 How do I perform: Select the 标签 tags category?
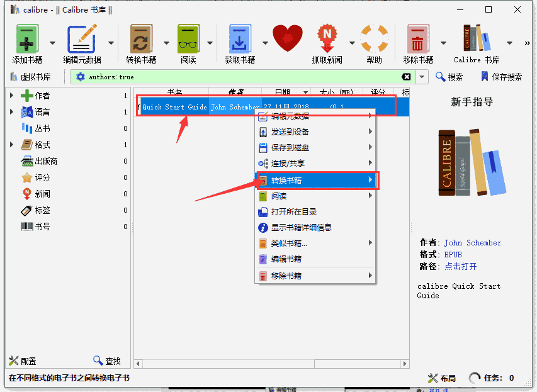pos(36,210)
